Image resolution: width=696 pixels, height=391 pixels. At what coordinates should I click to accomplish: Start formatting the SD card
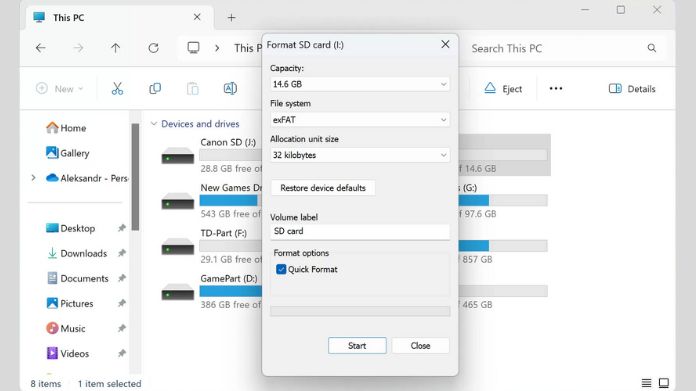(x=357, y=346)
